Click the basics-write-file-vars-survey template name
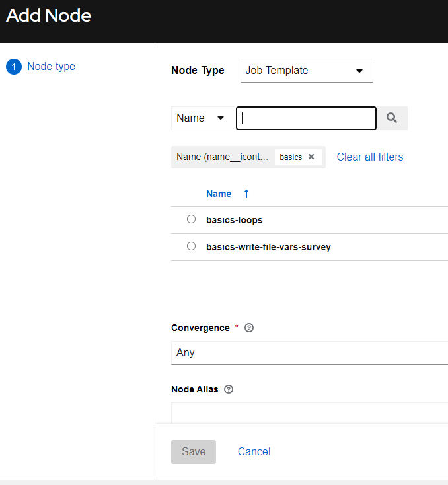The width and height of the screenshot is (448, 485). tap(268, 247)
